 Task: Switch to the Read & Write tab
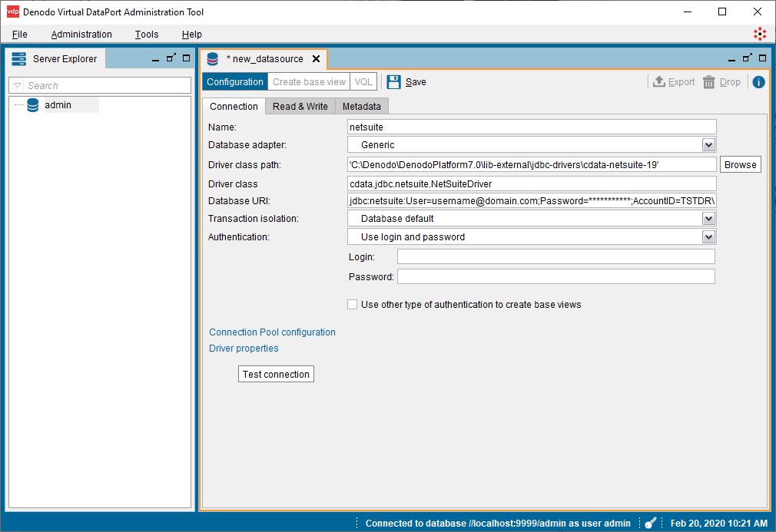300,106
